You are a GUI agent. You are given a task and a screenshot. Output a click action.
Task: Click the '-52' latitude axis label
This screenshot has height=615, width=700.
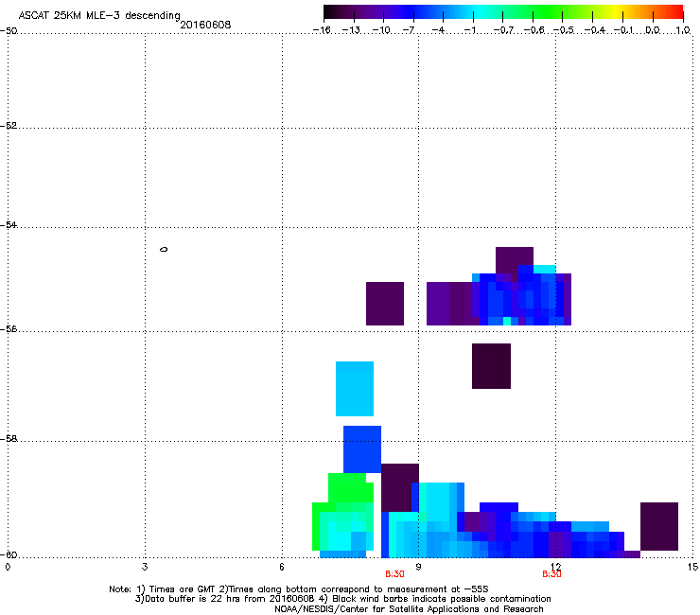click(9, 126)
